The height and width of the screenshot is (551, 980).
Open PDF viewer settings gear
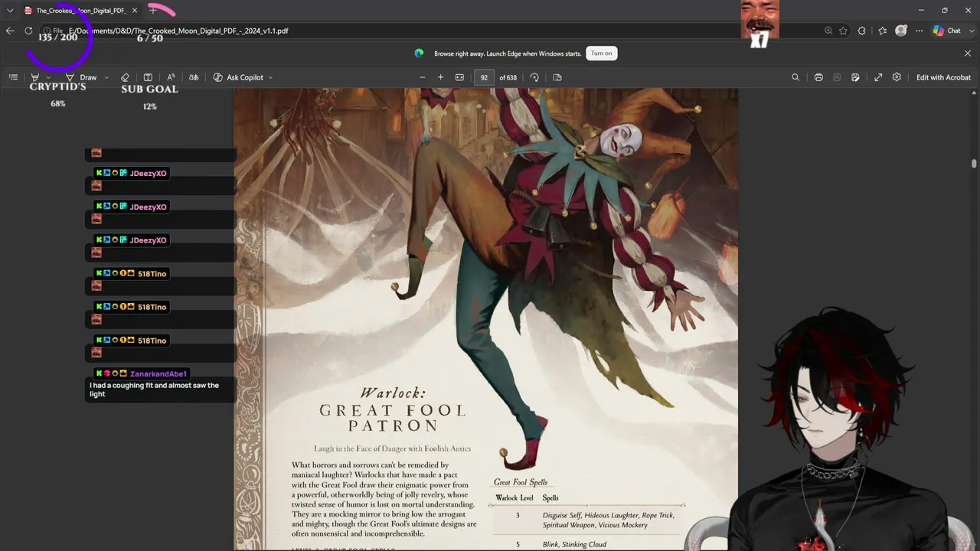[897, 77]
